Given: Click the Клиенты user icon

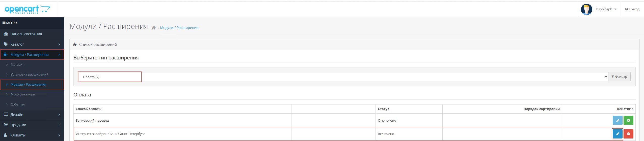Looking at the screenshot, I should point(5,135).
